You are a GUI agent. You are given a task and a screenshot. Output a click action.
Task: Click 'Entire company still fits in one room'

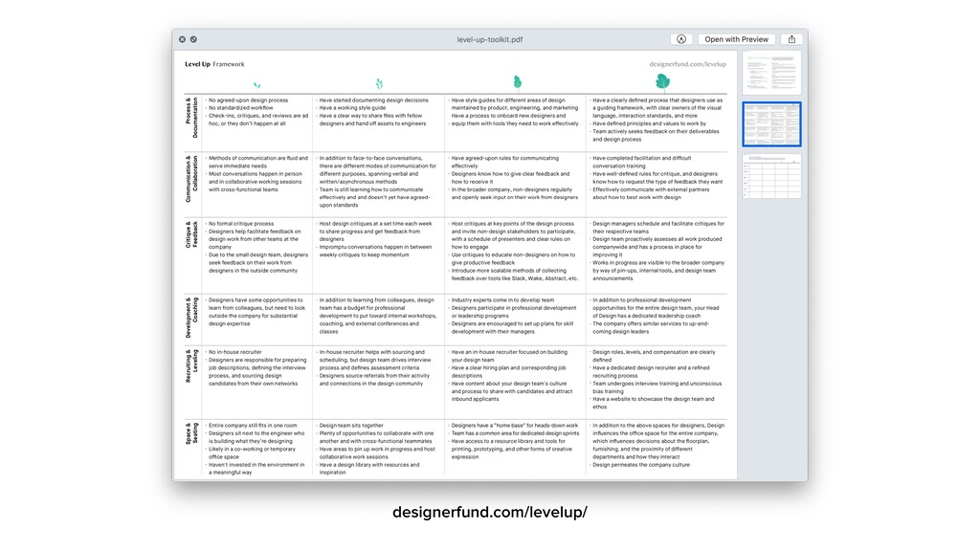click(x=253, y=425)
